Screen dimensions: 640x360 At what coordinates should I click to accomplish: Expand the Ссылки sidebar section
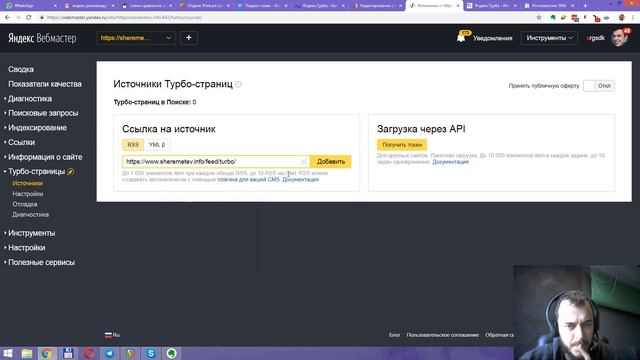point(21,142)
